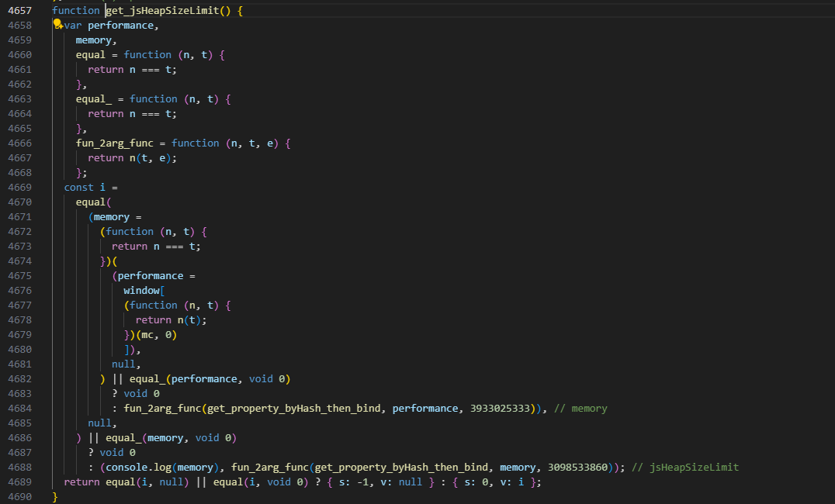The width and height of the screenshot is (835, 504).
Task: Click console.log on line 4688
Action: point(139,468)
